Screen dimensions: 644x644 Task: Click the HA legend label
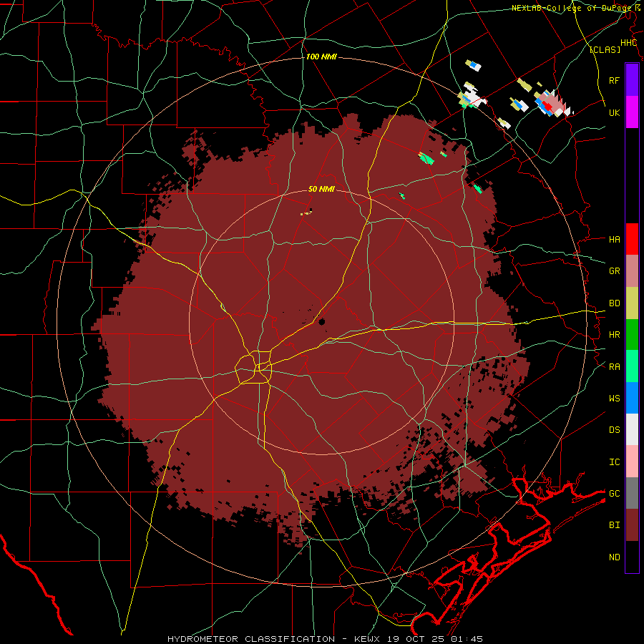pos(614,239)
